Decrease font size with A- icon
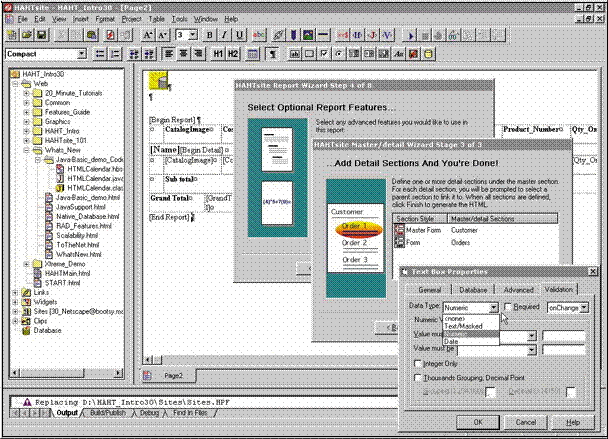Screen dimensions: 608x439 (x=162, y=35)
